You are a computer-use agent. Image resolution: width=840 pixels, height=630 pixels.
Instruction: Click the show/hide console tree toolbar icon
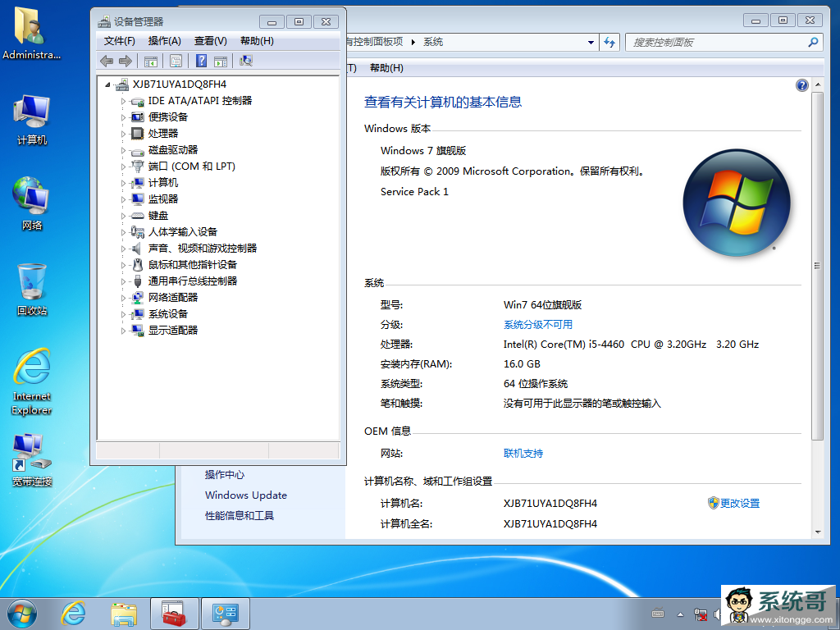(151, 61)
